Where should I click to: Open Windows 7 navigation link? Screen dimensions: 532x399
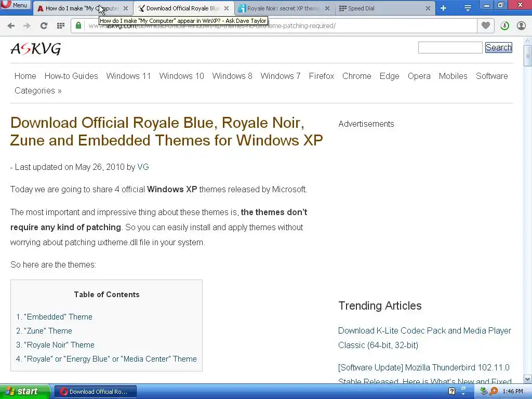[280, 76]
